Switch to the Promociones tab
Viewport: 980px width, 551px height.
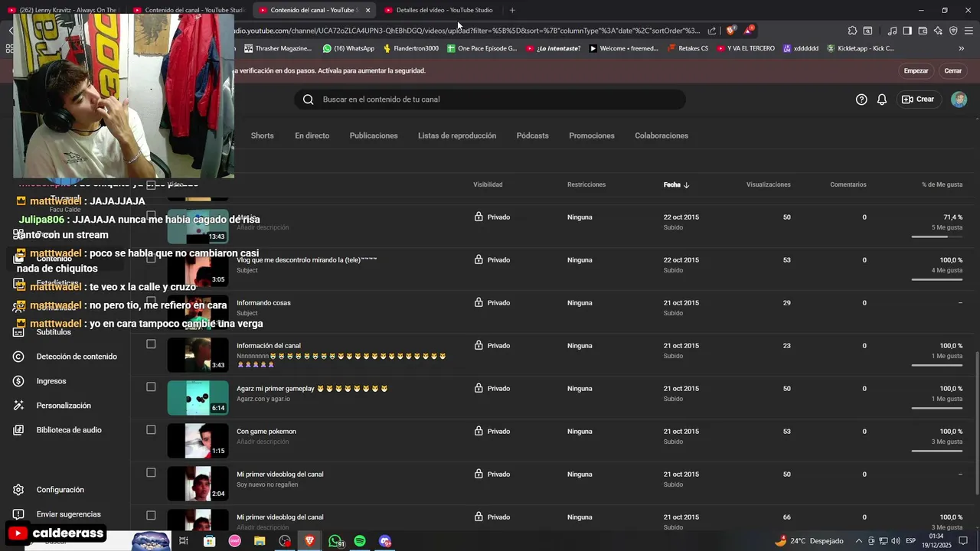click(592, 135)
